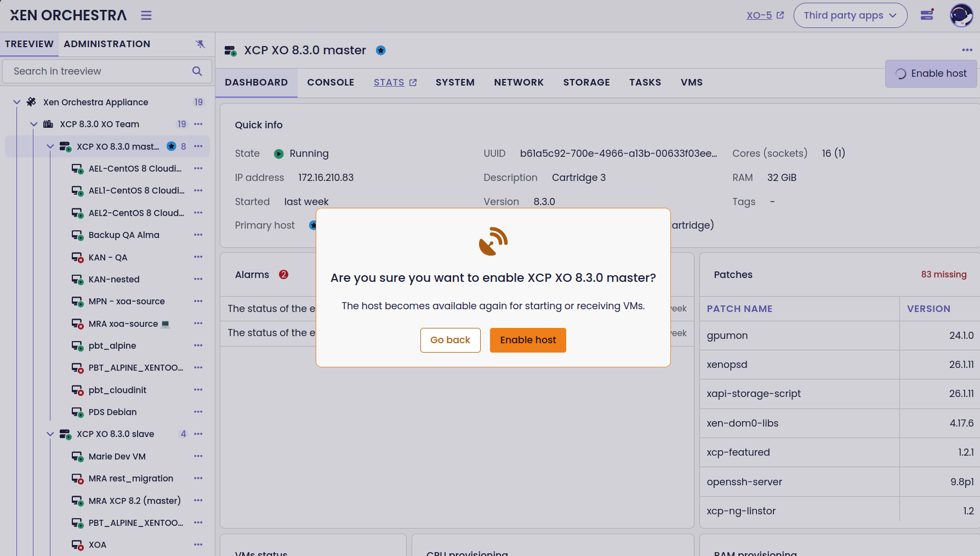The image size is (980, 556).
Task: Open more options for KAN-nested
Action: (198, 279)
